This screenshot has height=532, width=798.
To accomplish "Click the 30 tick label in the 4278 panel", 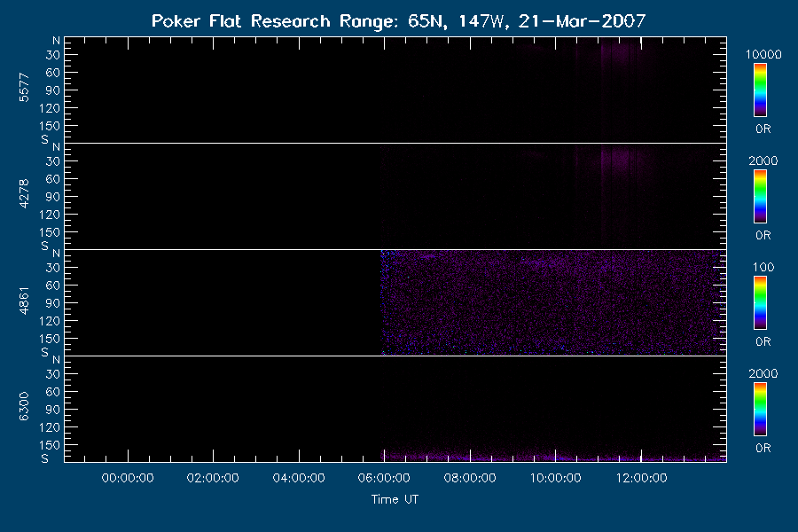I will pos(53,160).
